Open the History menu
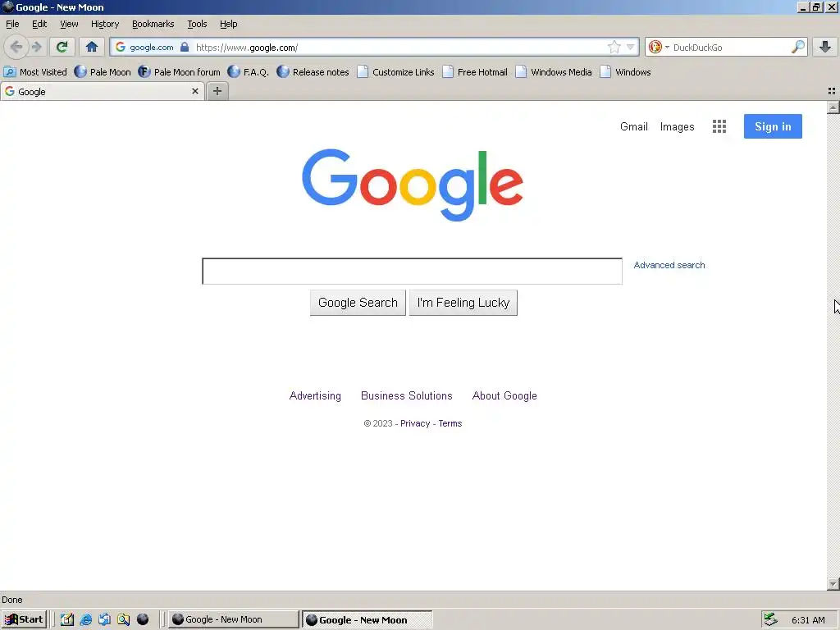This screenshot has height=630, width=840. point(105,24)
